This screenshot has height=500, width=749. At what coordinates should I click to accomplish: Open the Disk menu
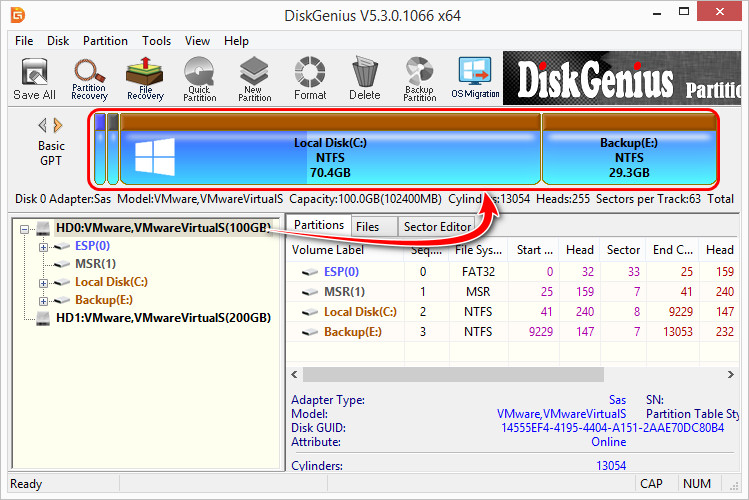(58, 41)
